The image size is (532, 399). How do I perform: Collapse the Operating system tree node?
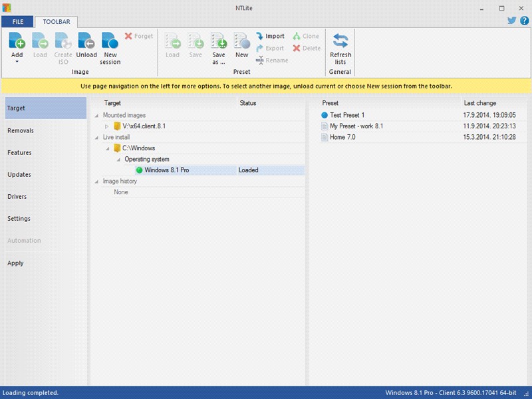point(118,160)
